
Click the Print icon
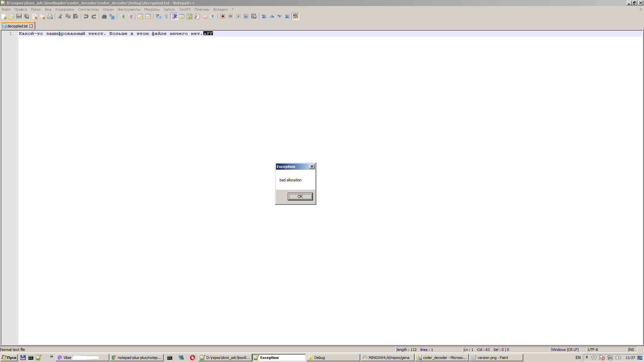50,16
